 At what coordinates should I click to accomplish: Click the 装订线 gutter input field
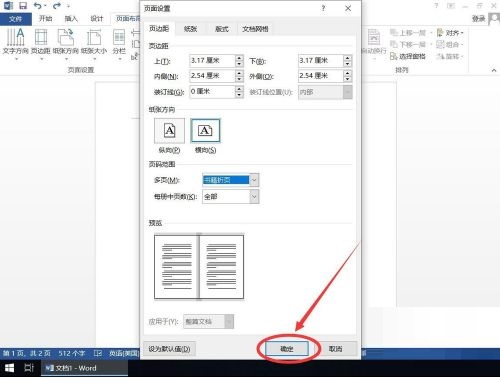coord(212,92)
